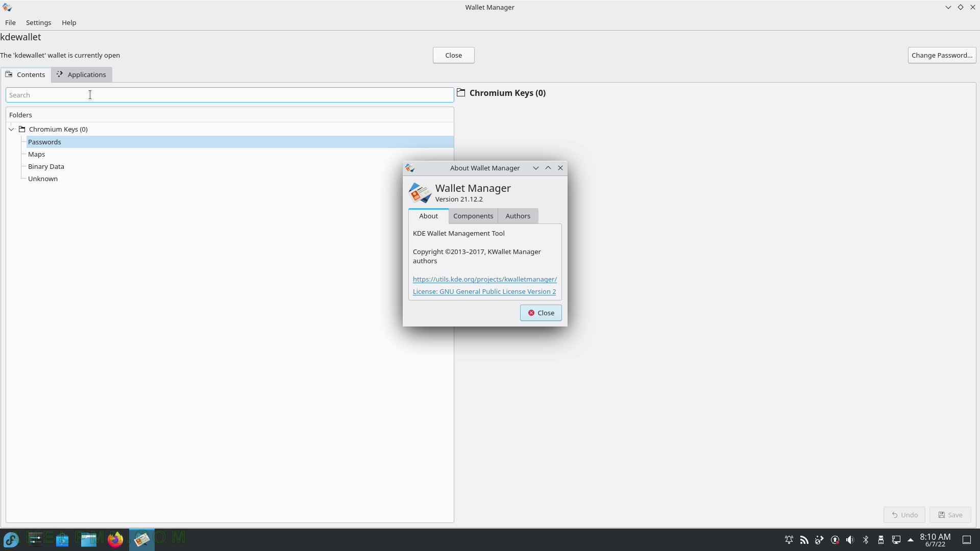Show hidden system tray icons

[911, 540]
